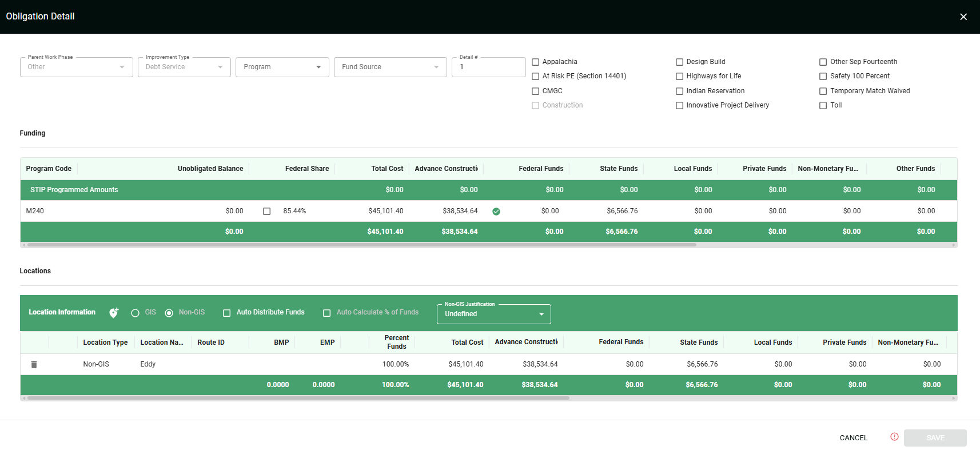Enable the CMGC checkbox
This screenshot has height=454, width=980.
(x=536, y=91)
